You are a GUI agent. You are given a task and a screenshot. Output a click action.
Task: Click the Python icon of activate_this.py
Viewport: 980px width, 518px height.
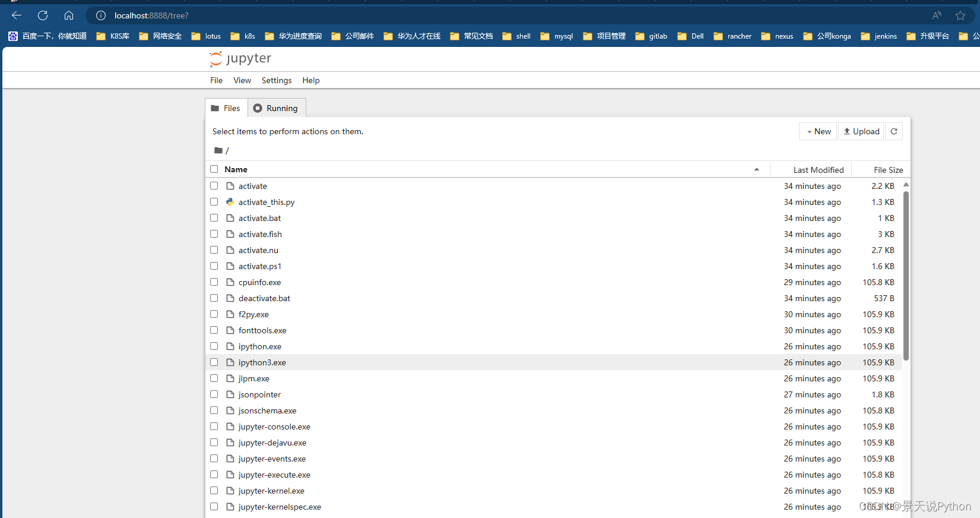point(230,202)
